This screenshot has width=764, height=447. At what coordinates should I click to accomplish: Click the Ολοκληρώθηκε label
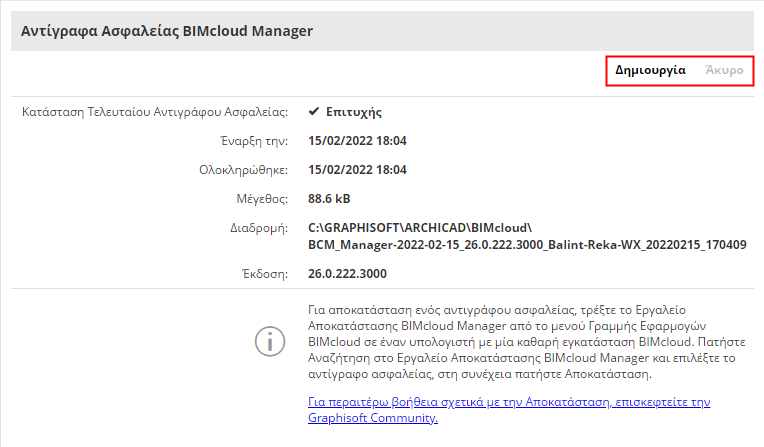pos(243,170)
